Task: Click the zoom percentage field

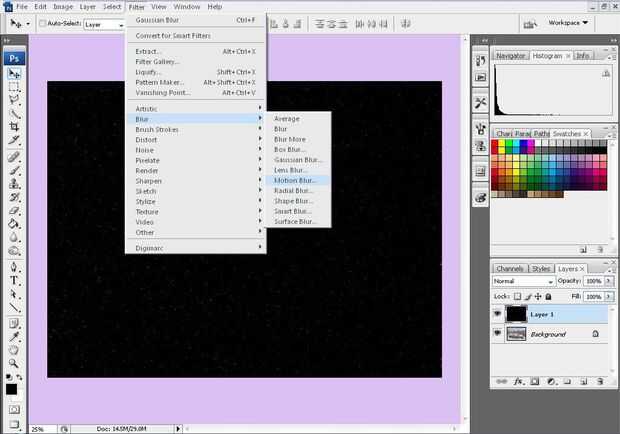Action: tap(42, 429)
